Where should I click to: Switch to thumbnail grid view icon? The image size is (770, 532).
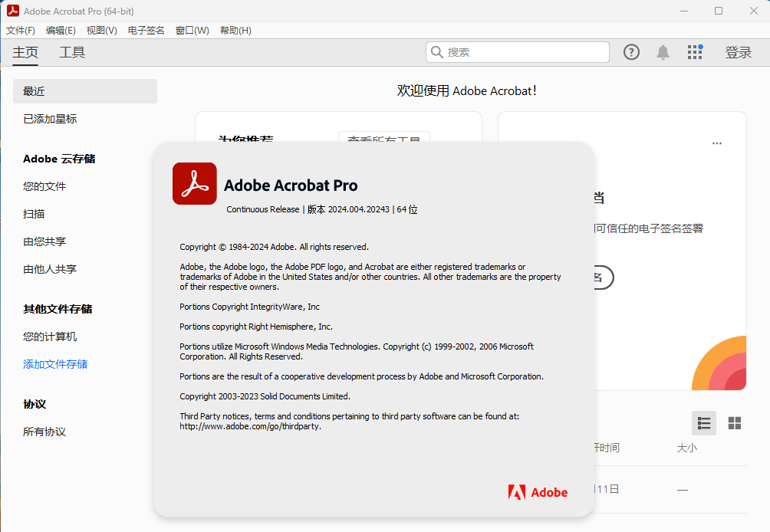pyautogui.click(x=735, y=423)
